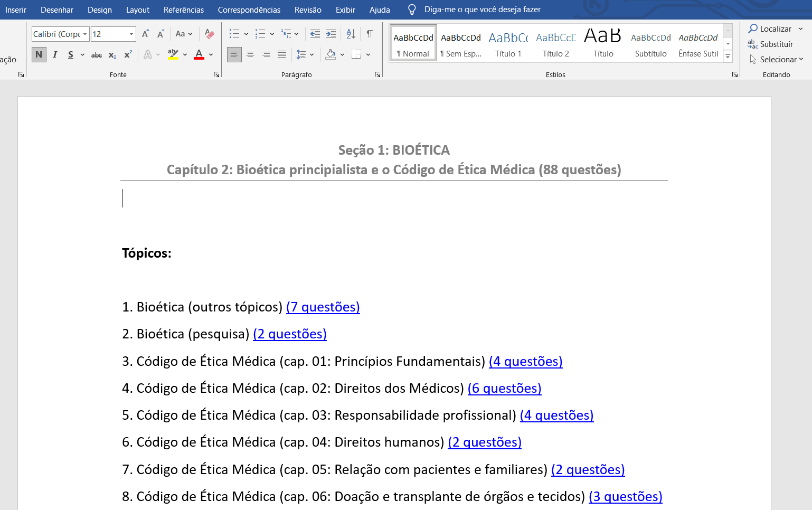This screenshot has height=510, width=812.
Task: Apply paragraph shading paint bucket
Action: (331, 54)
